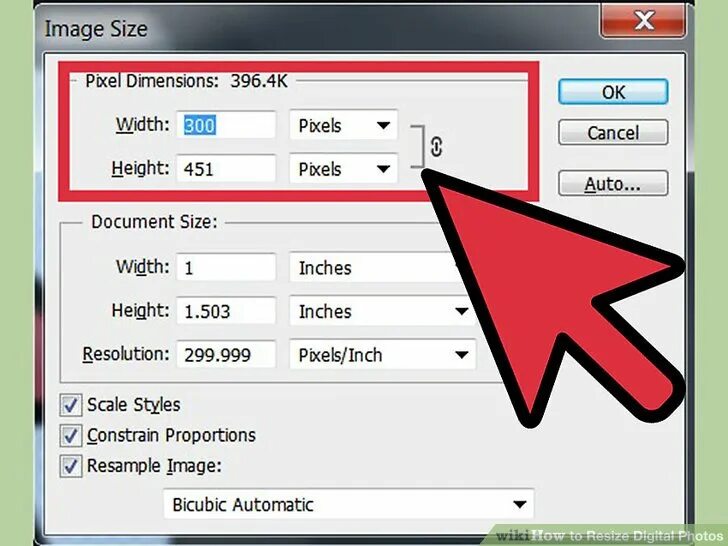Disable the Resample Image checkbox
The width and height of the screenshot is (728, 546).
pyautogui.click(x=71, y=466)
